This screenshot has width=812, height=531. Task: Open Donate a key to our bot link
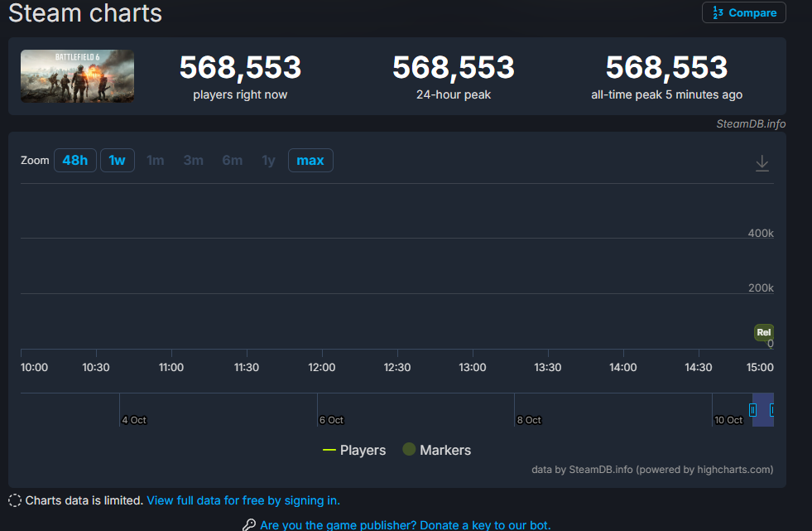(405, 524)
